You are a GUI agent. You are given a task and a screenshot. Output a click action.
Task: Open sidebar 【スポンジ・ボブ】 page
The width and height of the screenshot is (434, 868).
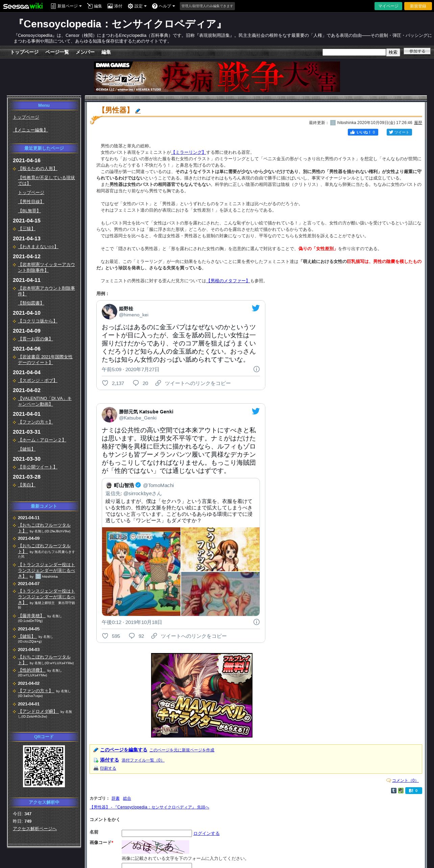[x=38, y=380]
